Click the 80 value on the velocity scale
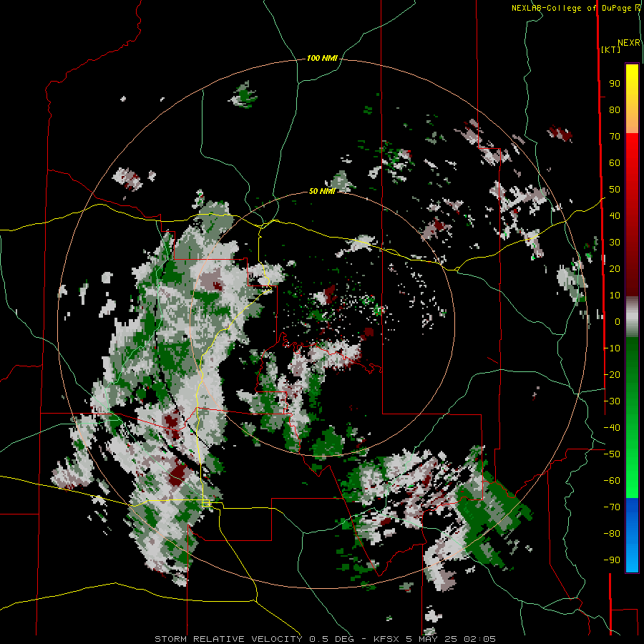The width and height of the screenshot is (644, 644). click(x=615, y=110)
